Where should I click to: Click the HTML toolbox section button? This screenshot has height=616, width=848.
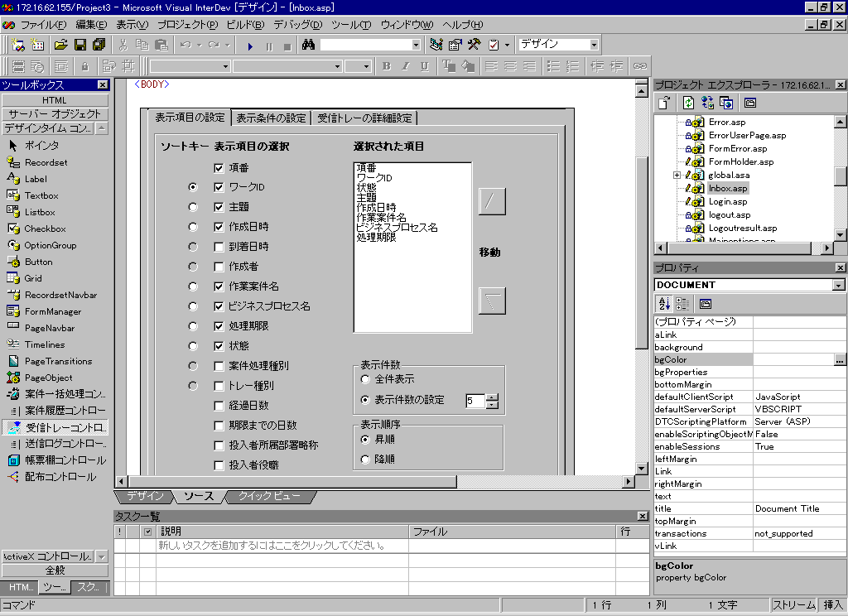[x=55, y=100]
